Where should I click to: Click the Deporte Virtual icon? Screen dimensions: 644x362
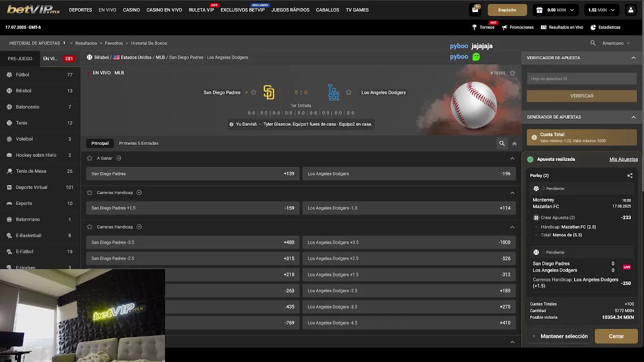point(10,187)
